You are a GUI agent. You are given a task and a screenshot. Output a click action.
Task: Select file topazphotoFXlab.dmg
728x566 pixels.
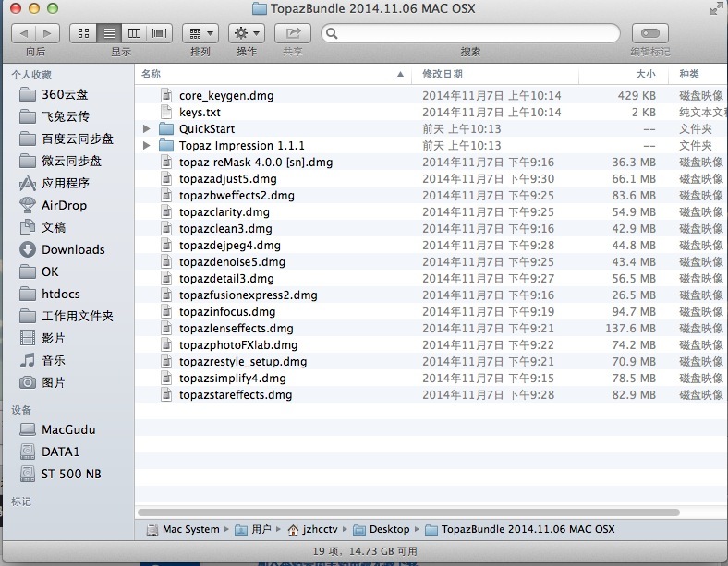[x=431, y=345]
